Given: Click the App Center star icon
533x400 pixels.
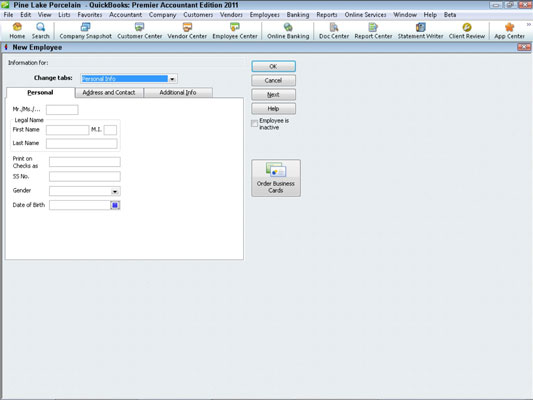Looking at the screenshot, I should point(509,27).
